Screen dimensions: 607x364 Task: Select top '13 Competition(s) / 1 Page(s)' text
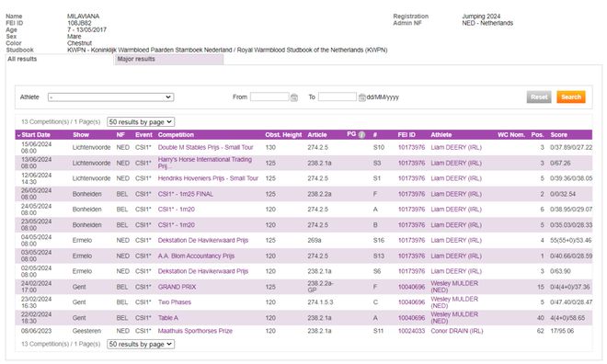pos(61,122)
